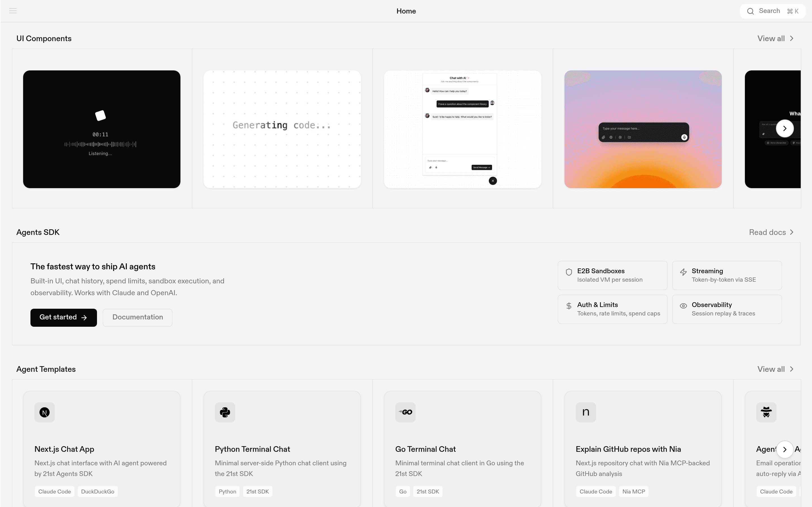Click the Nia icon on Explain GitHub repos card
812x507 pixels.
pos(586,412)
